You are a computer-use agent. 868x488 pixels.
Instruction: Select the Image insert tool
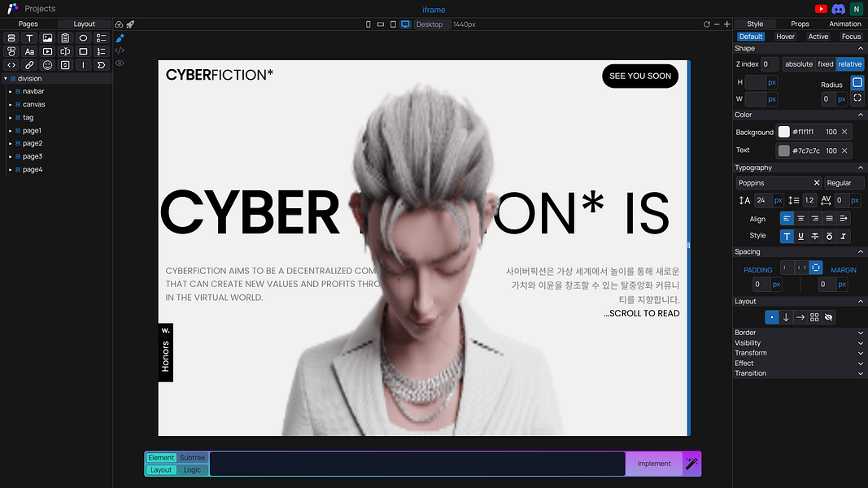[46, 37]
